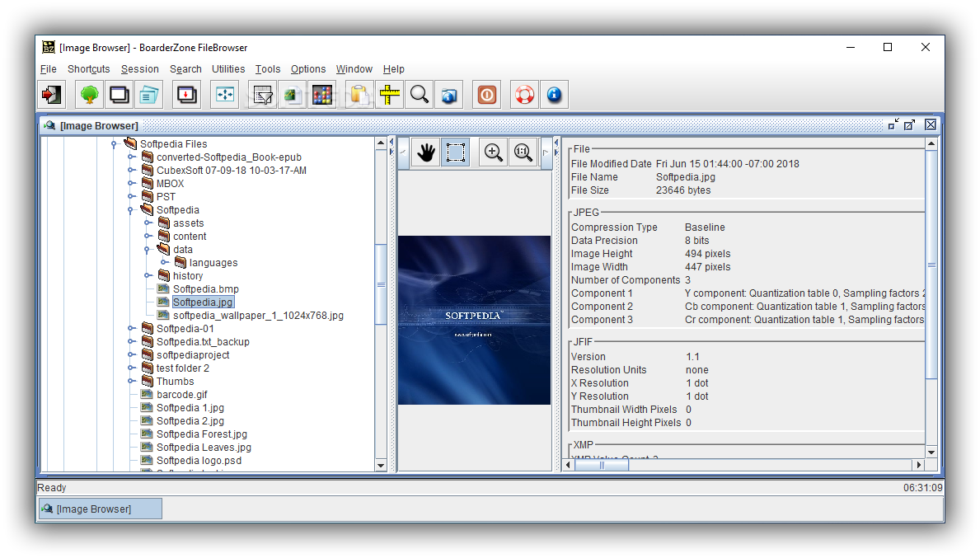
Task: Collapse the Softpedia Files tree node
Action: (x=114, y=144)
